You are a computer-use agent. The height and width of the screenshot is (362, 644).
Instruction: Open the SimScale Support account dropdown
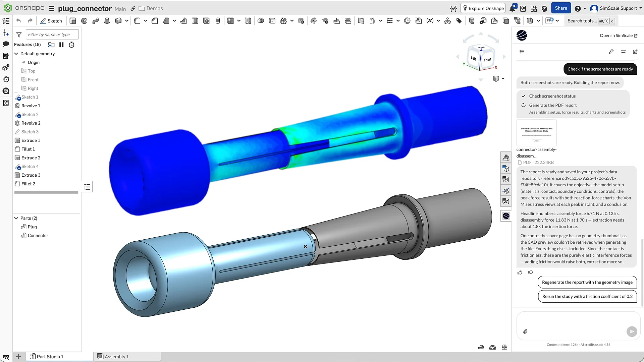click(615, 8)
